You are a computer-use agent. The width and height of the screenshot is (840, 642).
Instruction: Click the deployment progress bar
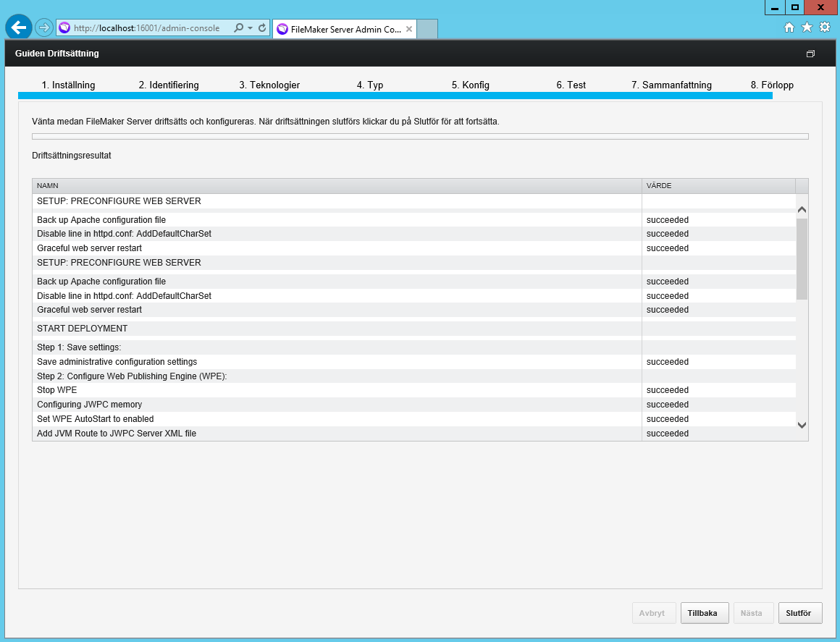pos(420,137)
